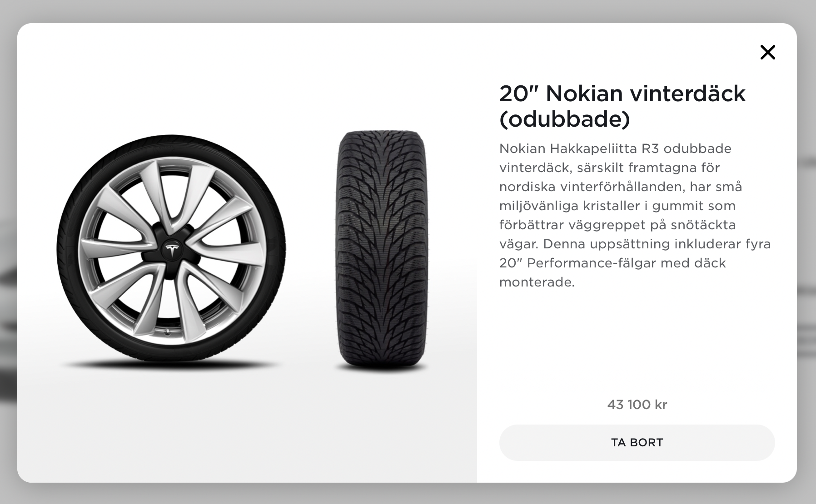Click dimmed backdrop above the dialog
Viewport: 816px width, 504px height.
tap(408, 11)
